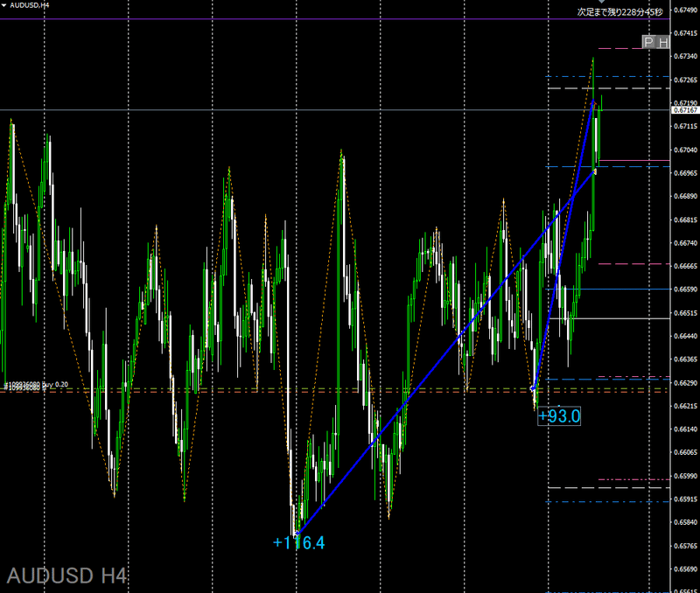Screen dimensions: 700x593
Task: Click the 0.66215 price scale value
Action: 685,406
